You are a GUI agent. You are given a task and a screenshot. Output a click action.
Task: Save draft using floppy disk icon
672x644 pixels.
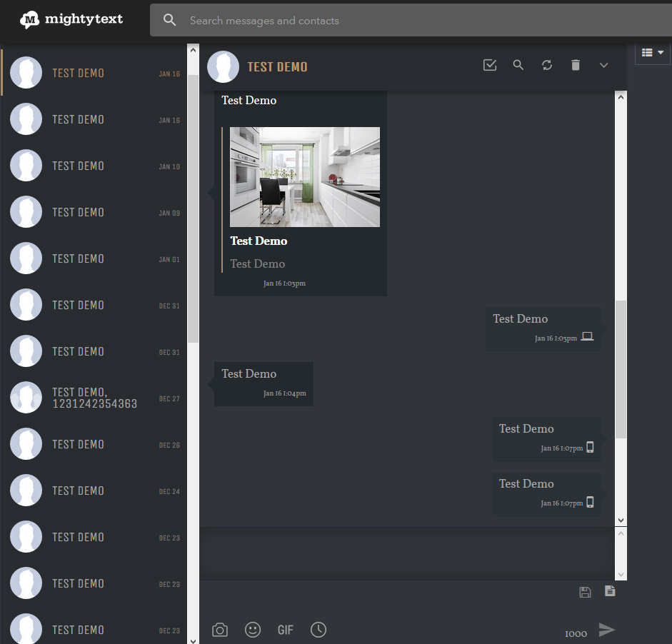pos(585,592)
